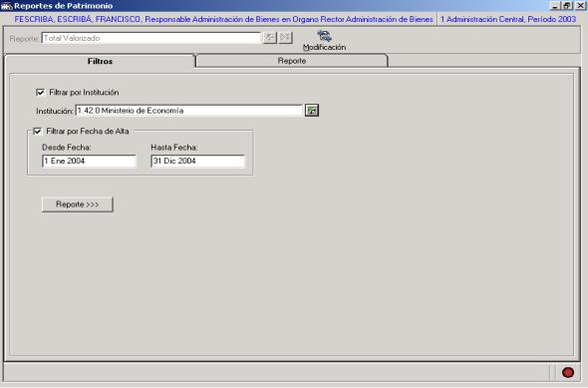Click the second grayed icon beside Reporte field
The width and height of the screenshot is (588, 388).
point(285,38)
